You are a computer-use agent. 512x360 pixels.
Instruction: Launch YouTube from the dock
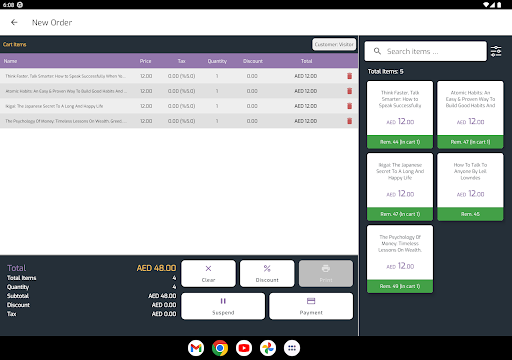click(x=244, y=348)
